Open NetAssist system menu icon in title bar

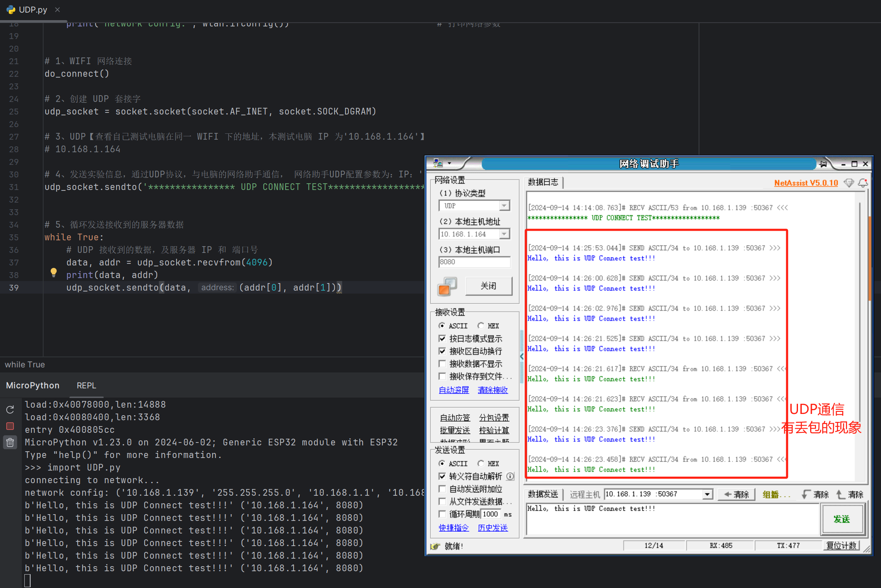pyautogui.click(x=438, y=163)
